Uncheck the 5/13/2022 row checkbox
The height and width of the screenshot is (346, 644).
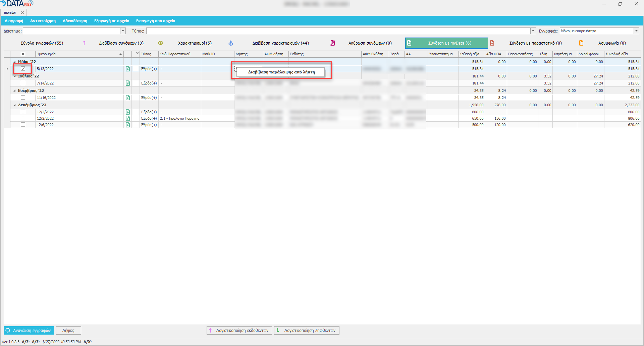pyautogui.click(x=23, y=69)
